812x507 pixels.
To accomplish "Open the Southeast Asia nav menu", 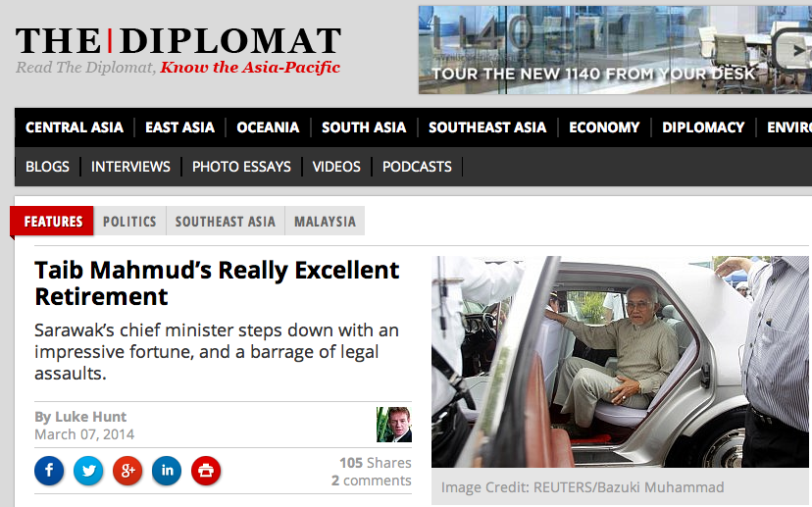I will click(487, 127).
